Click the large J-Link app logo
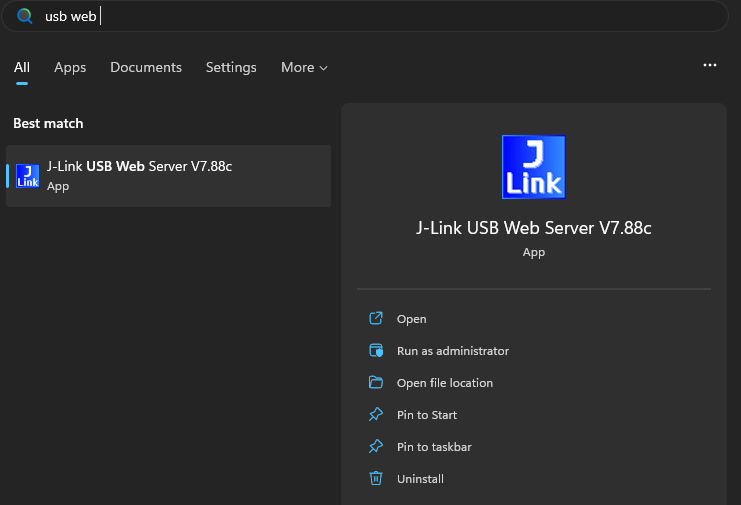The width and height of the screenshot is (741, 505). point(533,167)
